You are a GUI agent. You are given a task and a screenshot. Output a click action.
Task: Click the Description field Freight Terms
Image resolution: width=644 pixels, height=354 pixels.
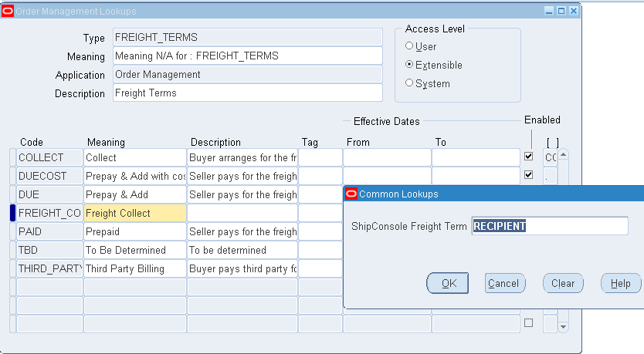pyautogui.click(x=248, y=93)
